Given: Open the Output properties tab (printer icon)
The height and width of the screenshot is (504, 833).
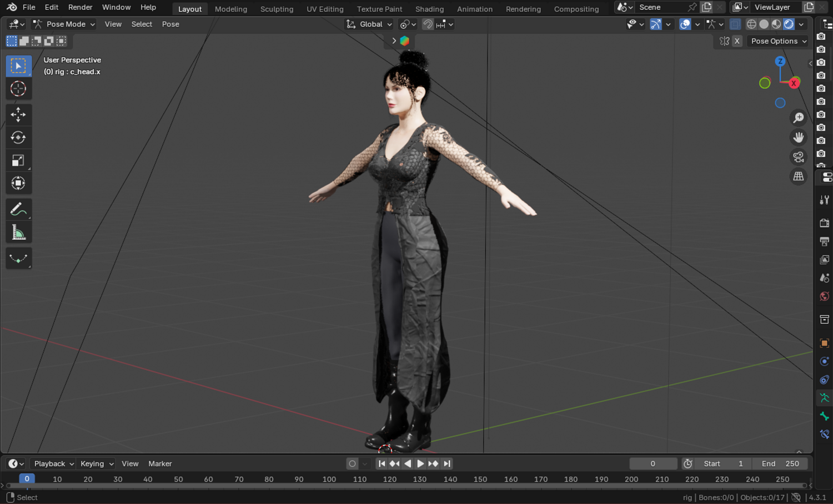Looking at the screenshot, I should [x=825, y=241].
